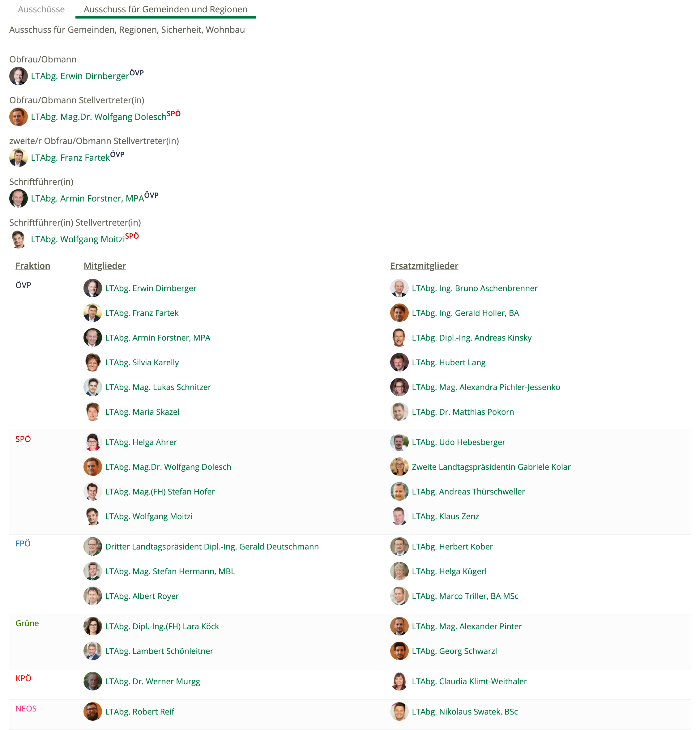Click Wolfgang Dolesch's portrait under Obfrau/Obmann Stellvertreter(in)

[18, 117]
